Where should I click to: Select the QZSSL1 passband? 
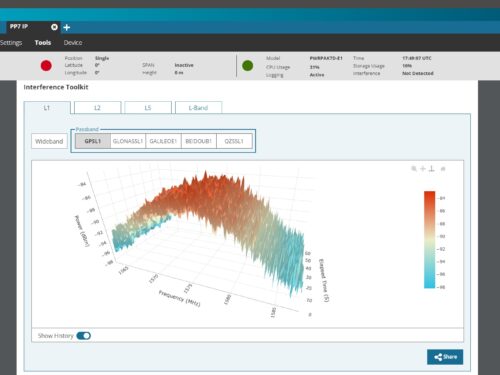[x=234, y=141]
